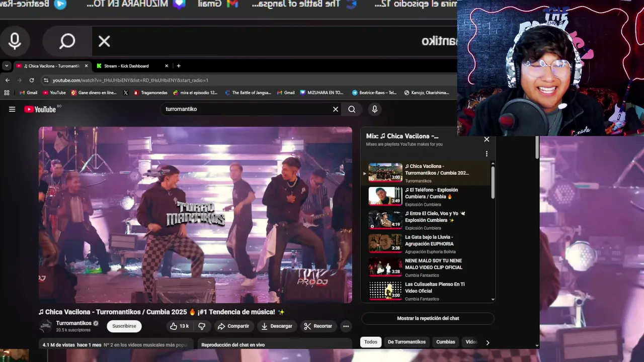This screenshot has width=644, height=362.
Task: Close the Chica Vacilona browser tab
Action: click(86, 66)
